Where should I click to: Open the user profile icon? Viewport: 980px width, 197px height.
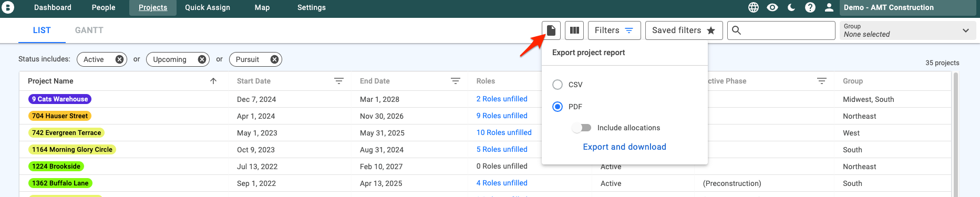[829, 7]
